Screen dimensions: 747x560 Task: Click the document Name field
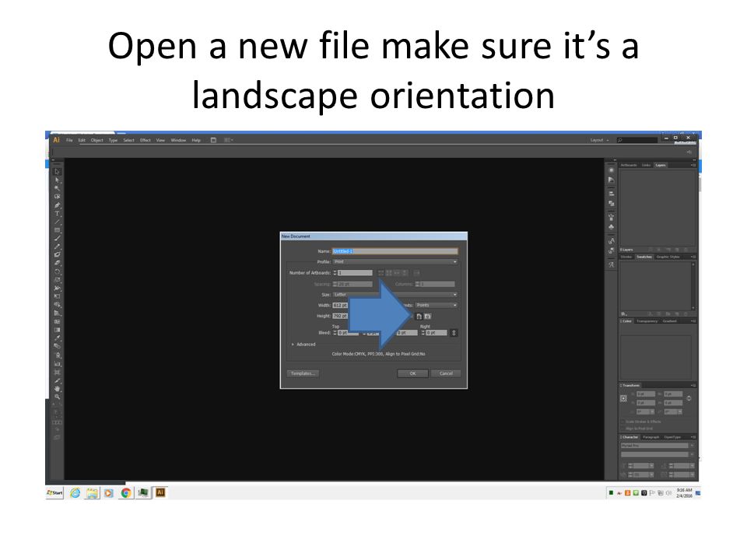pos(395,251)
